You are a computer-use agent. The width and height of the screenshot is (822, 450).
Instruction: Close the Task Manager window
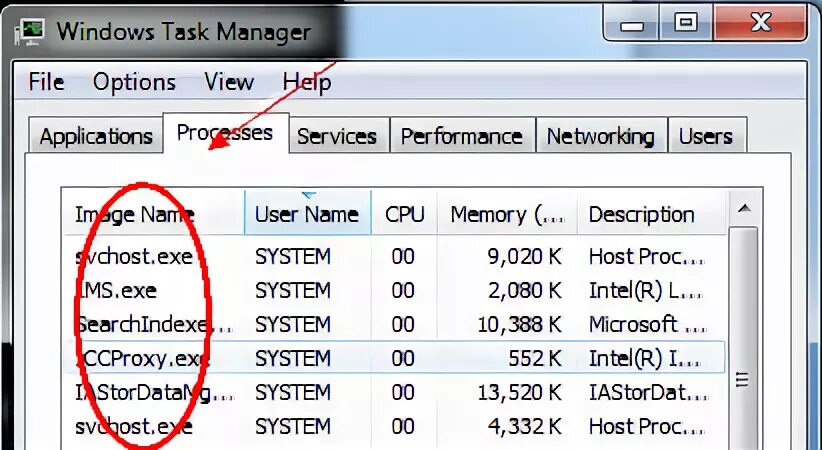(x=759, y=24)
